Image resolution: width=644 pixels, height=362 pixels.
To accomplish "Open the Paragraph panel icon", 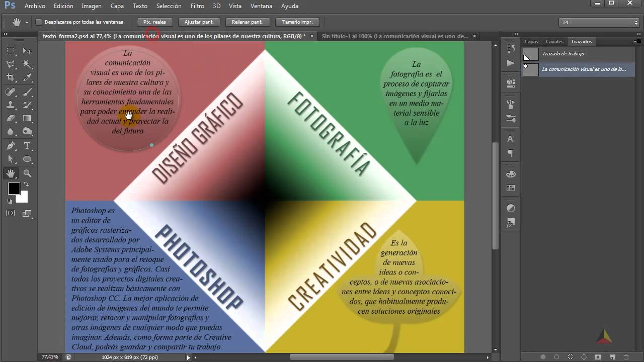I will click(511, 153).
